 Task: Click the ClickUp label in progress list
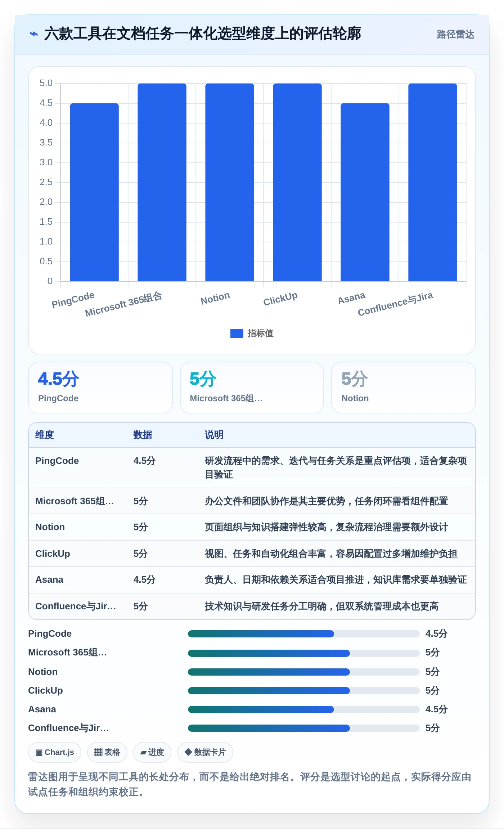tap(46, 691)
